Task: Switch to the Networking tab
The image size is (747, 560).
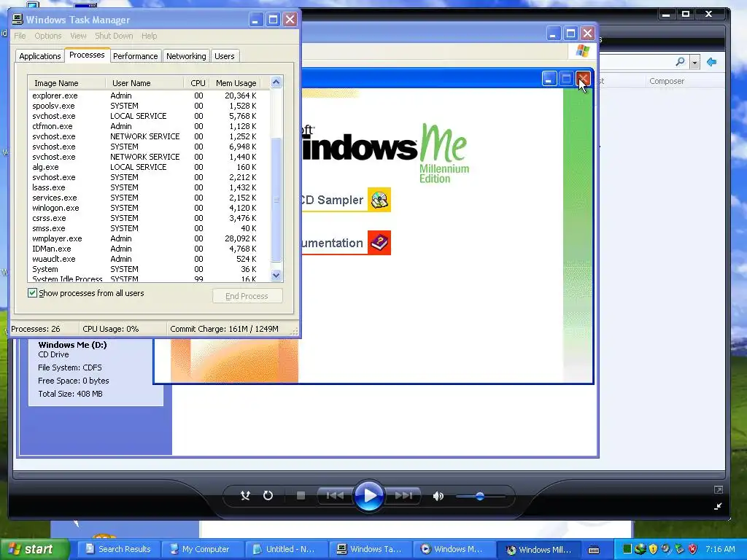Action: [x=186, y=56]
